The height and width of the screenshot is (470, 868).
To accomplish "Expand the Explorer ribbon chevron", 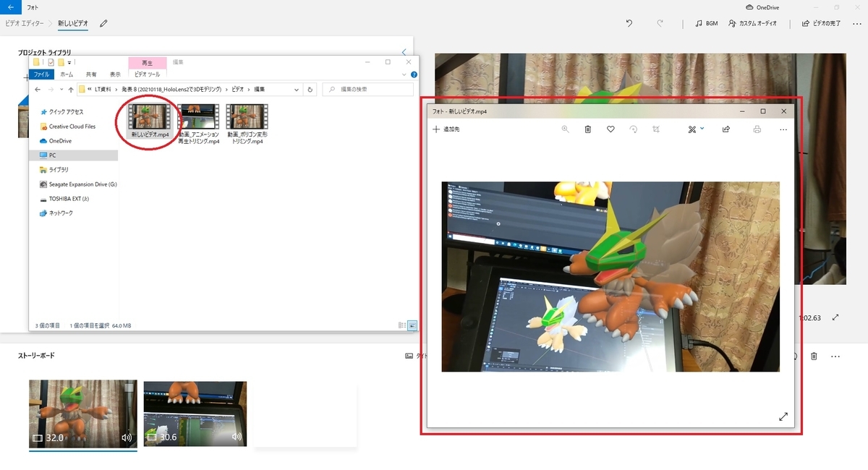I will [x=405, y=74].
